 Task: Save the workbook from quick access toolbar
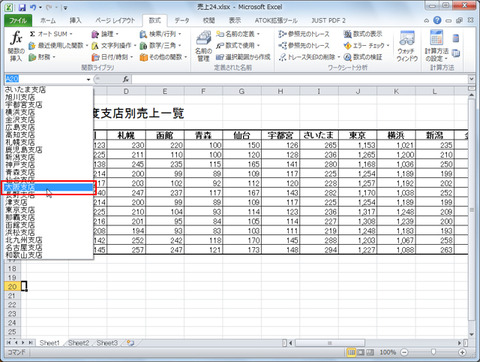click(x=22, y=7)
